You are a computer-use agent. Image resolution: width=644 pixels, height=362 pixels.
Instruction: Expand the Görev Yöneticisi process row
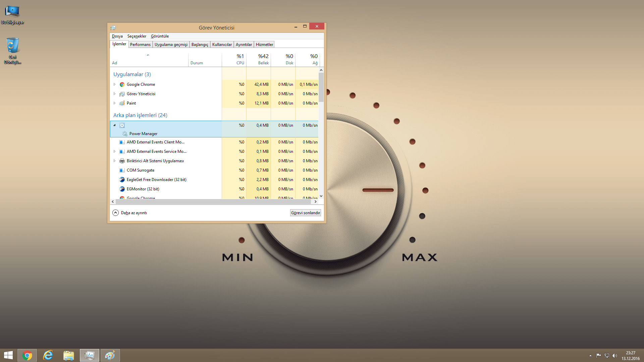pyautogui.click(x=114, y=94)
